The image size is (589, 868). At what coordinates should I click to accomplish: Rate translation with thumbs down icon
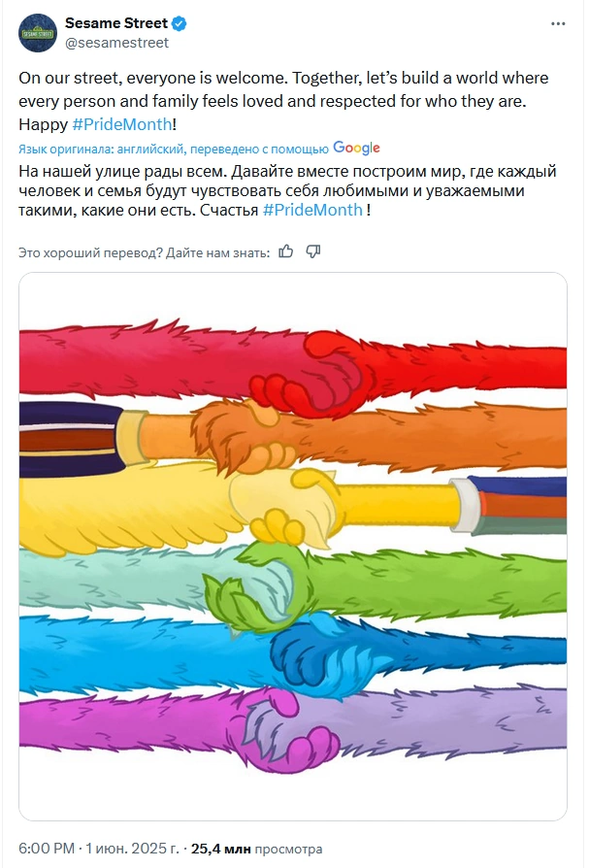click(x=313, y=251)
